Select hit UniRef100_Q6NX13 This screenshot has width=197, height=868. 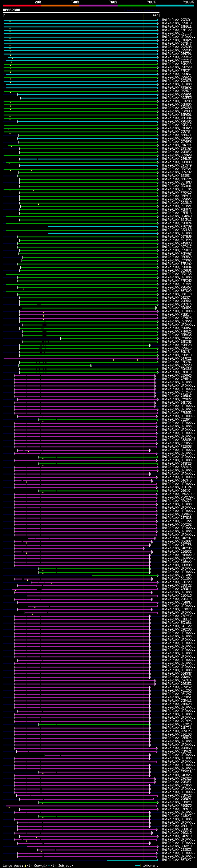coord(177,846)
